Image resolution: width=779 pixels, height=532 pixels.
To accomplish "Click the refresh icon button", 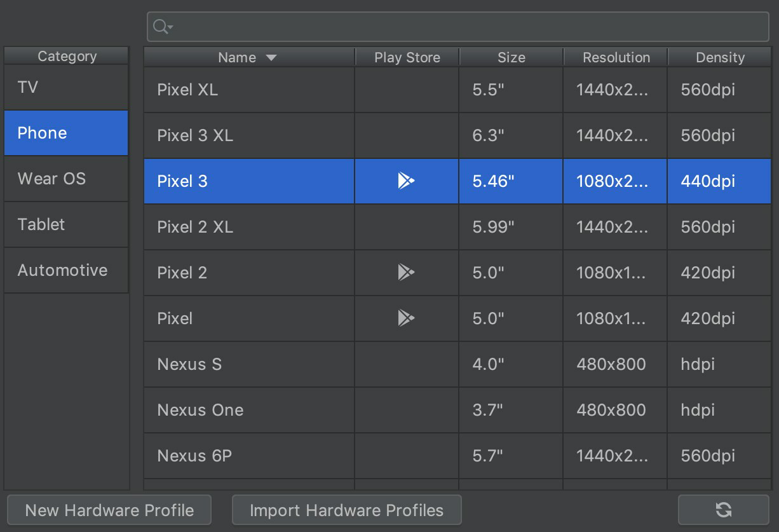I will pos(723,510).
